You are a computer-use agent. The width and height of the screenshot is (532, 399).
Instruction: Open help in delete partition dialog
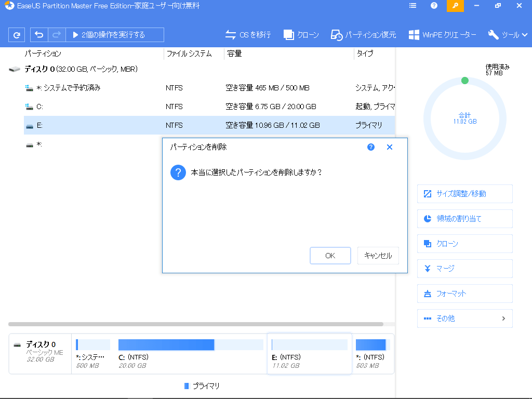(371, 147)
